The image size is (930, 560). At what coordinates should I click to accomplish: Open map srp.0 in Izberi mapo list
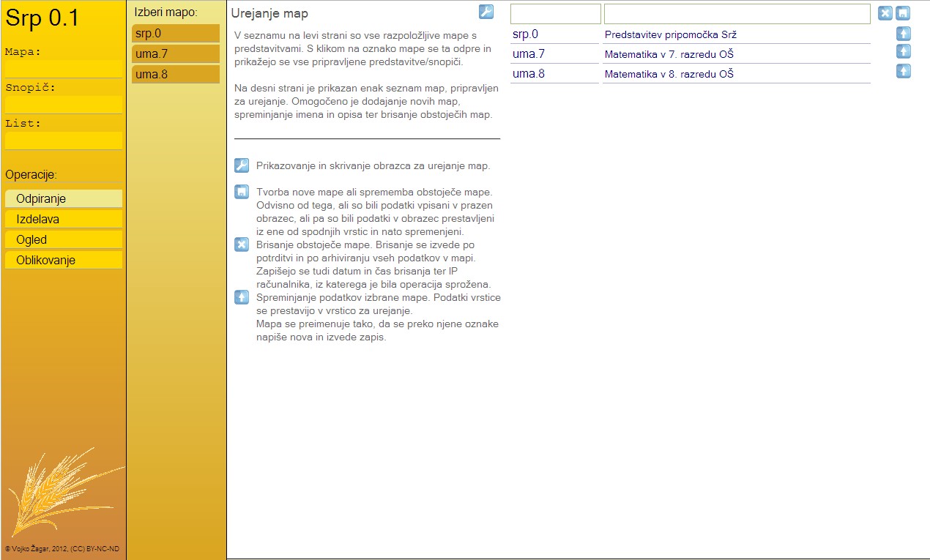pyautogui.click(x=176, y=34)
